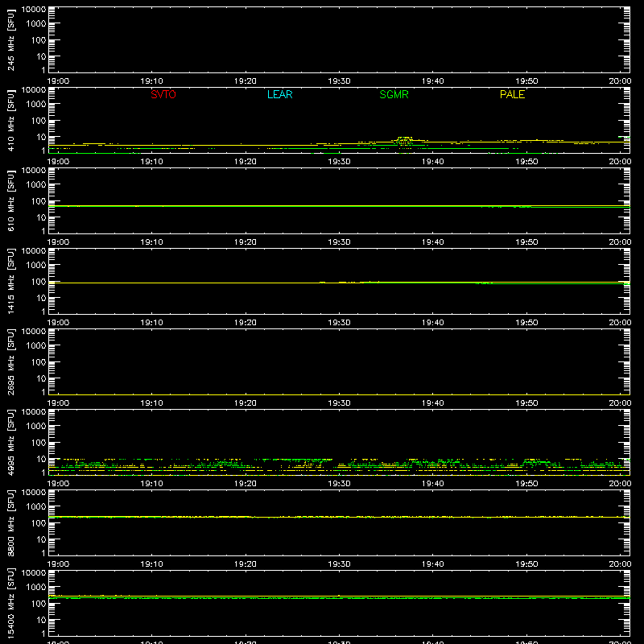
Task: Click 19:20 time label under 4995 MHz plot
Action: click(246, 484)
